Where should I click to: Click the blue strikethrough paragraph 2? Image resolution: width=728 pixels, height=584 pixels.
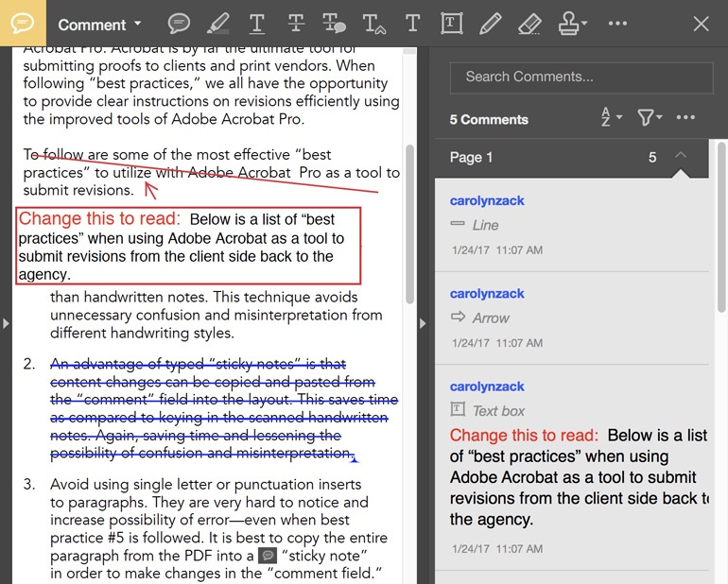223,408
